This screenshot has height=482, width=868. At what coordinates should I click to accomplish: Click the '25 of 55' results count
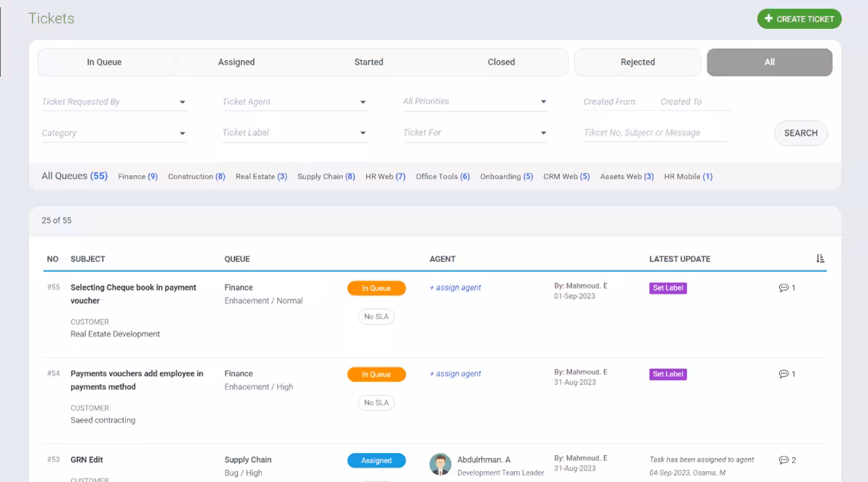56,221
